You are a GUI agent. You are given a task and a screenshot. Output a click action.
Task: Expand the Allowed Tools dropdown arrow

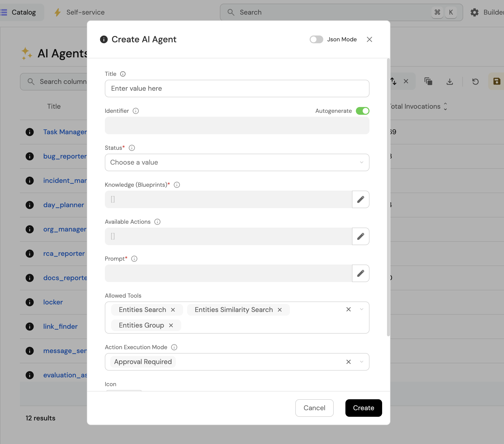point(361,309)
